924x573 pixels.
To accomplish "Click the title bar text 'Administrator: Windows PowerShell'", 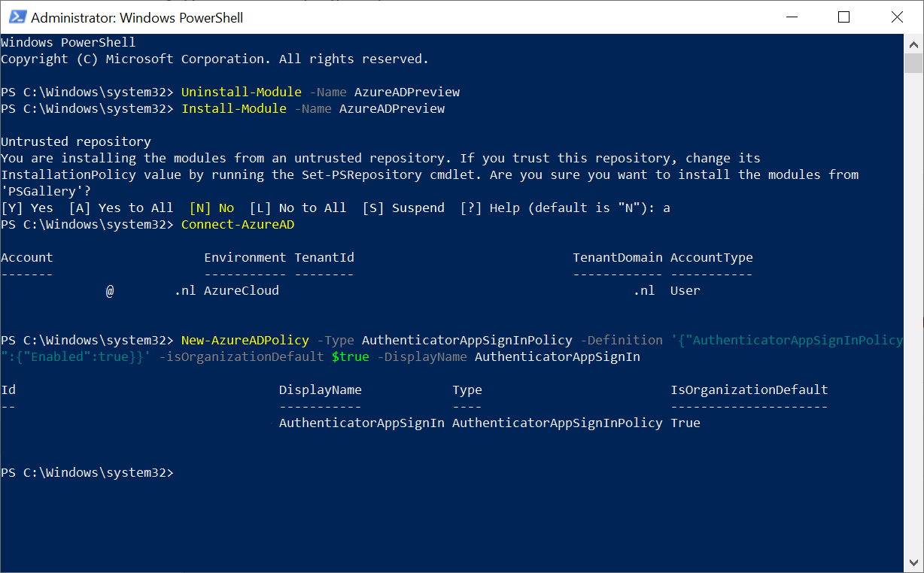I will click(137, 17).
